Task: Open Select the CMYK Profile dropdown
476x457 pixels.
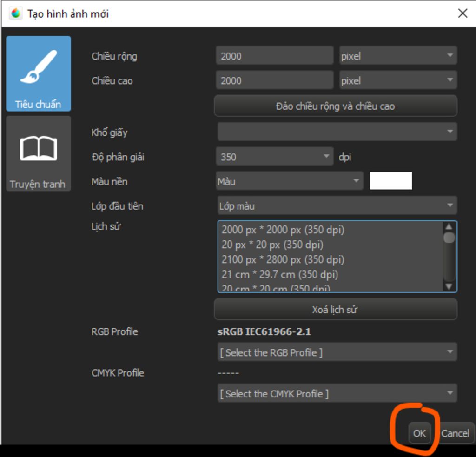Action: click(337, 393)
